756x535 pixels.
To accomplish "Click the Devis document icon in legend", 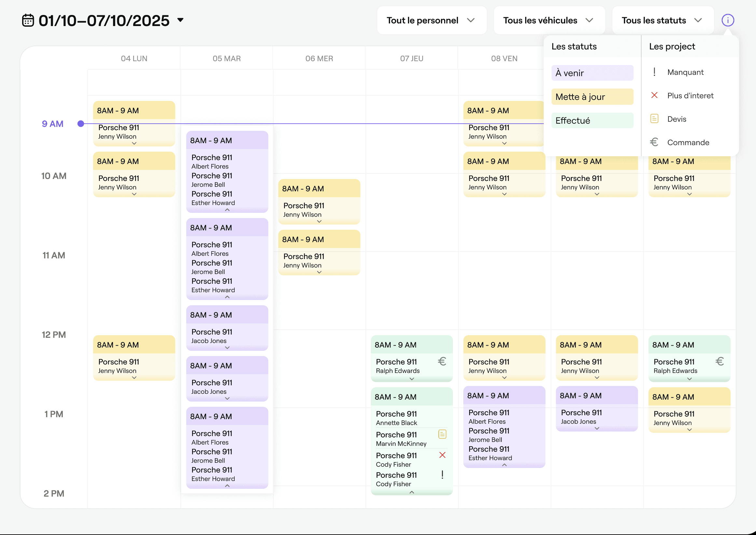I will pyautogui.click(x=654, y=118).
